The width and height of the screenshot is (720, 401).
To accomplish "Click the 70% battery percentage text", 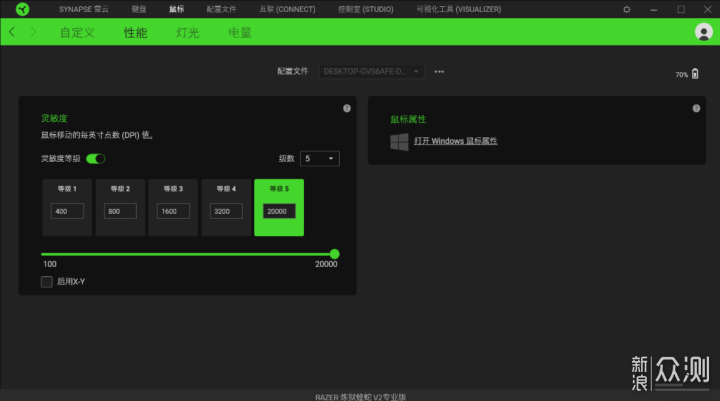I will pyautogui.click(x=681, y=75).
